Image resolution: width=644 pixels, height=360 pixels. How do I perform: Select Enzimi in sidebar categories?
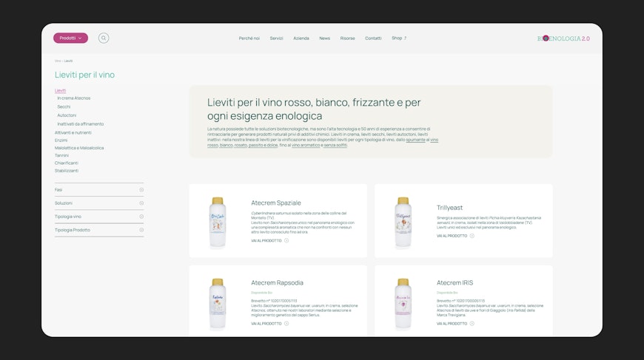click(61, 140)
